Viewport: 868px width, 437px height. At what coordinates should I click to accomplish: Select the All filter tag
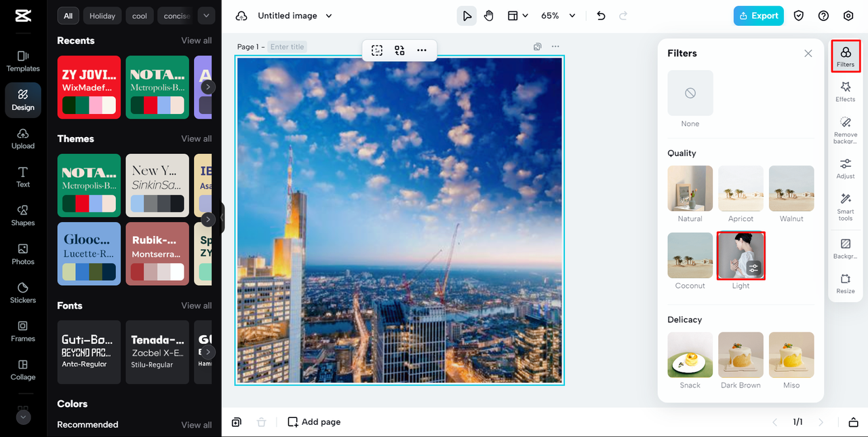click(x=68, y=16)
